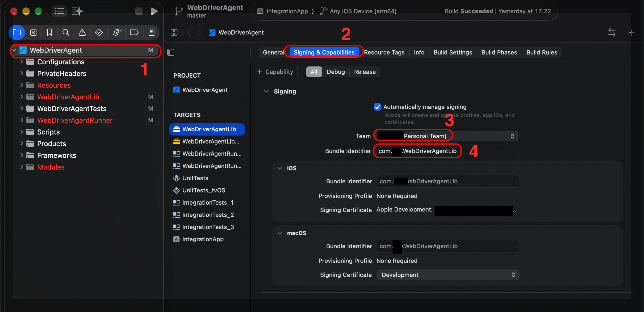The width and height of the screenshot is (644, 312).
Task: Select the Release configuration filter
Action: pyautogui.click(x=365, y=72)
